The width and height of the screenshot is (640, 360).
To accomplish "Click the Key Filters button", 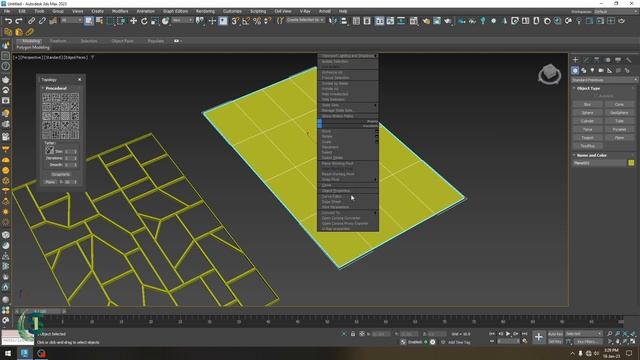I will click(587, 342).
